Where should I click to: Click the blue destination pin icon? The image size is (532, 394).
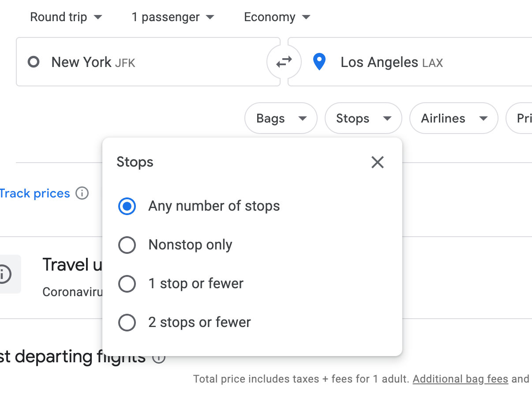[319, 62]
